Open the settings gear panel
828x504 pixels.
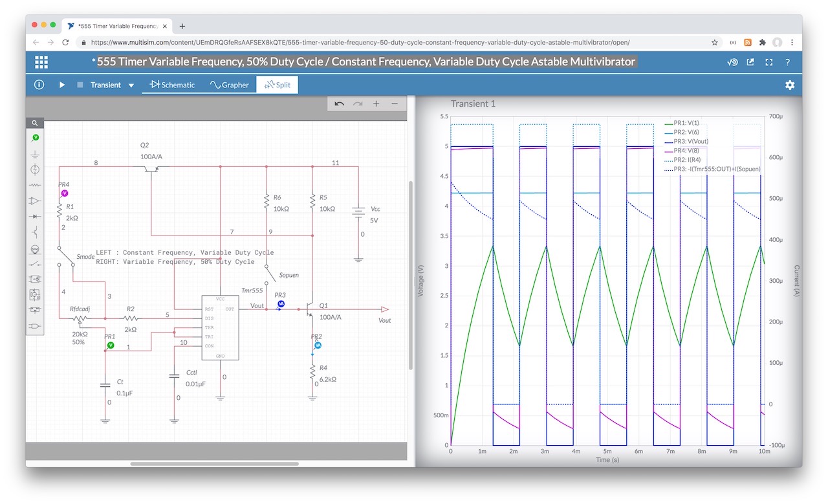coord(790,85)
